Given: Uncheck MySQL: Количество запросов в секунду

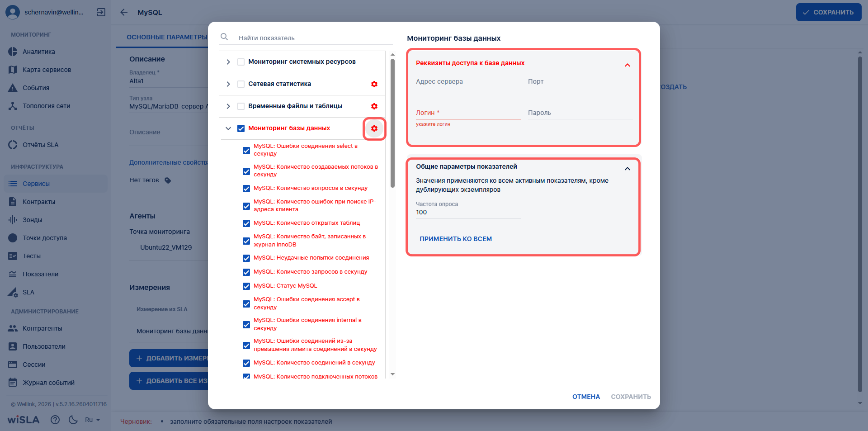Looking at the screenshot, I should [x=246, y=272].
